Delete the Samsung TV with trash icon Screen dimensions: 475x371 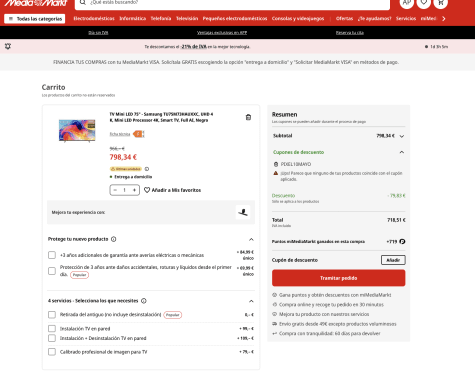[248, 117]
